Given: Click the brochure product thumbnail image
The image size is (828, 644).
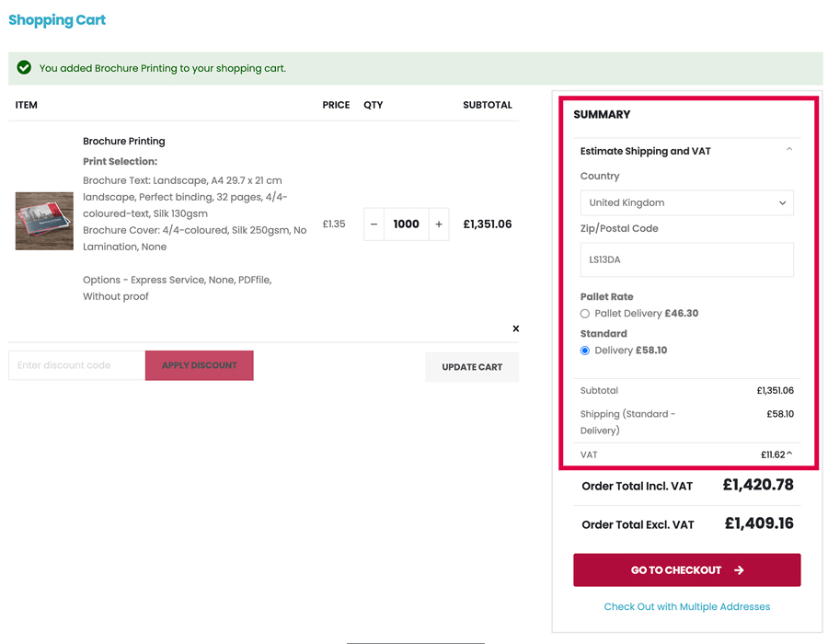Looking at the screenshot, I should coord(43,221).
